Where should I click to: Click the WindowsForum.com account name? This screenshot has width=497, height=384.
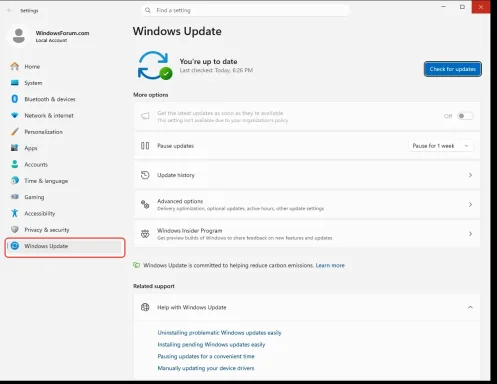point(62,33)
